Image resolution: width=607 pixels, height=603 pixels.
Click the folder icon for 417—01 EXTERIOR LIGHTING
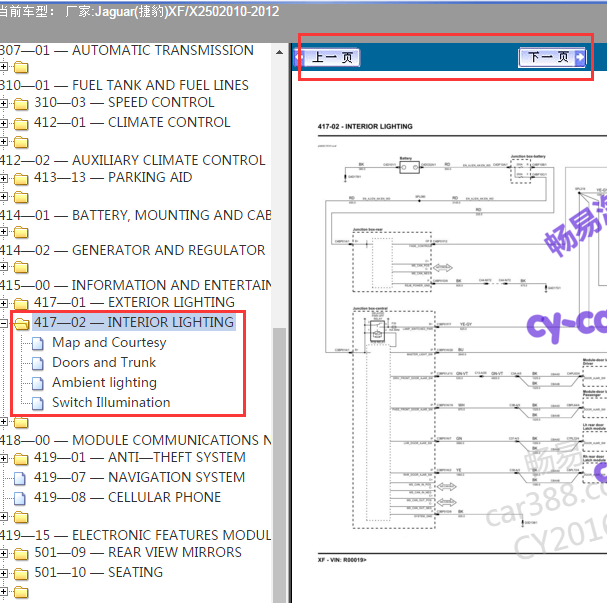[x=21, y=303]
